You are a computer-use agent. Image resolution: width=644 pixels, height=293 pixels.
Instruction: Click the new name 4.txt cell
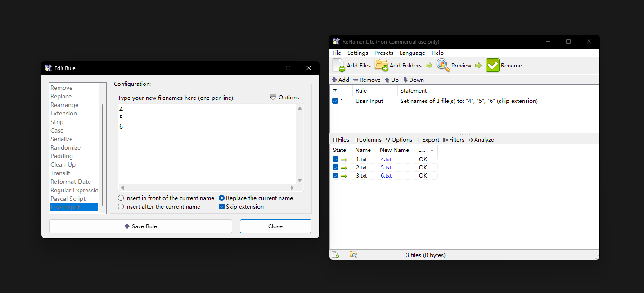pos(386,160)
